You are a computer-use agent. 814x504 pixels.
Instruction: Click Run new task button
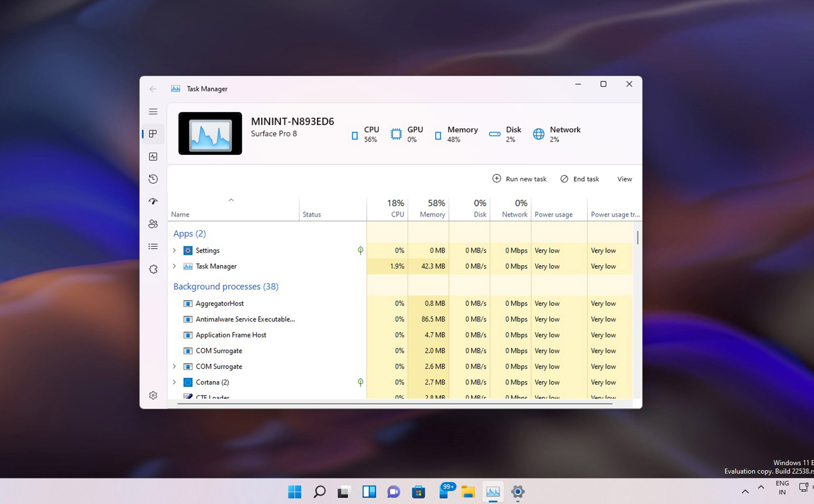tap(519, 179)
